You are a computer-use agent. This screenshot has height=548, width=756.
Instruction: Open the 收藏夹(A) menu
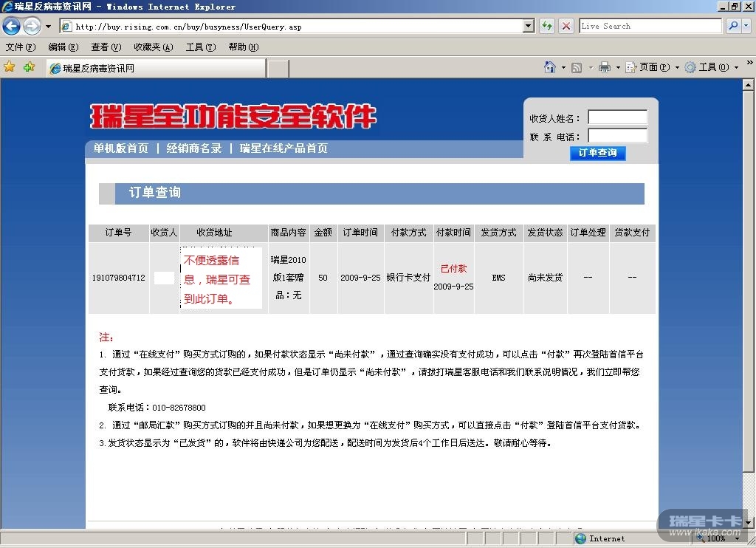154,47
